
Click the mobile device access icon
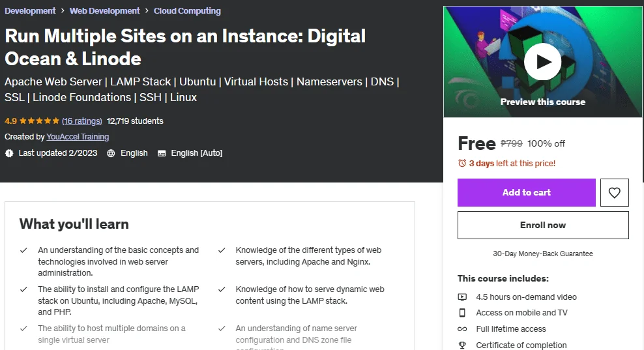tap(462, 313)
